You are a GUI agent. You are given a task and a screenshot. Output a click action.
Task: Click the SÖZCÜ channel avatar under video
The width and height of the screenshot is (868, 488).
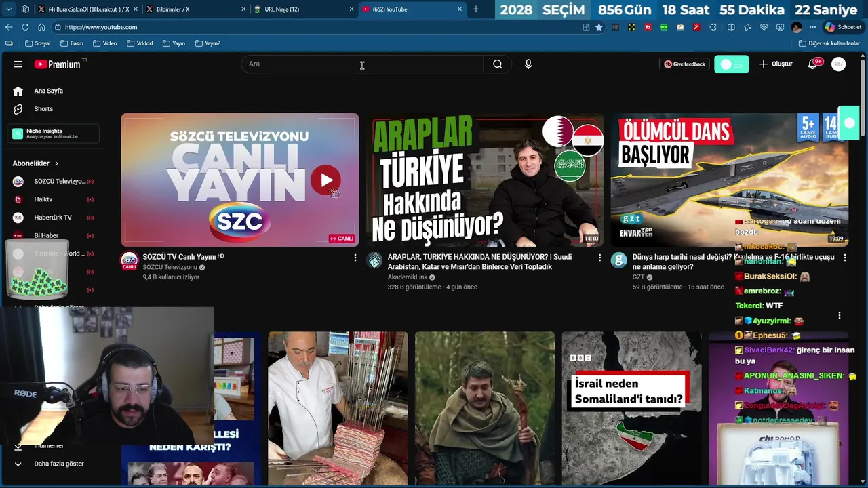129,261
